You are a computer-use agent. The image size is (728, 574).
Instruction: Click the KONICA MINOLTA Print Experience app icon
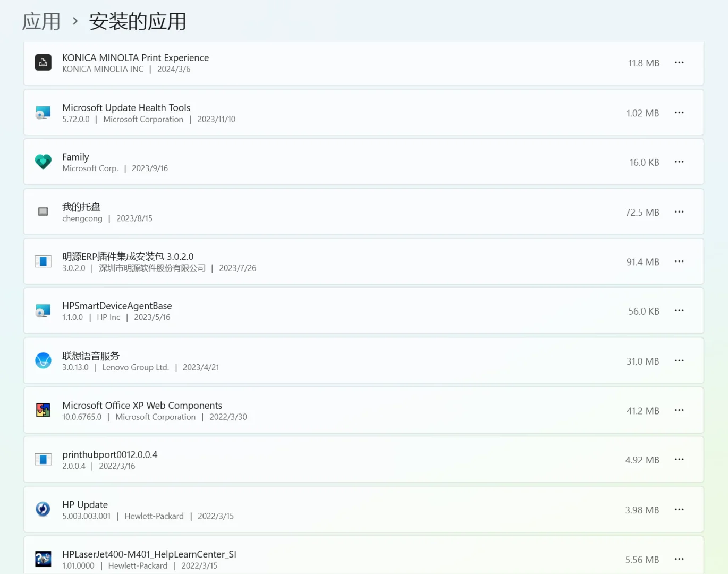tap(43, 62)
